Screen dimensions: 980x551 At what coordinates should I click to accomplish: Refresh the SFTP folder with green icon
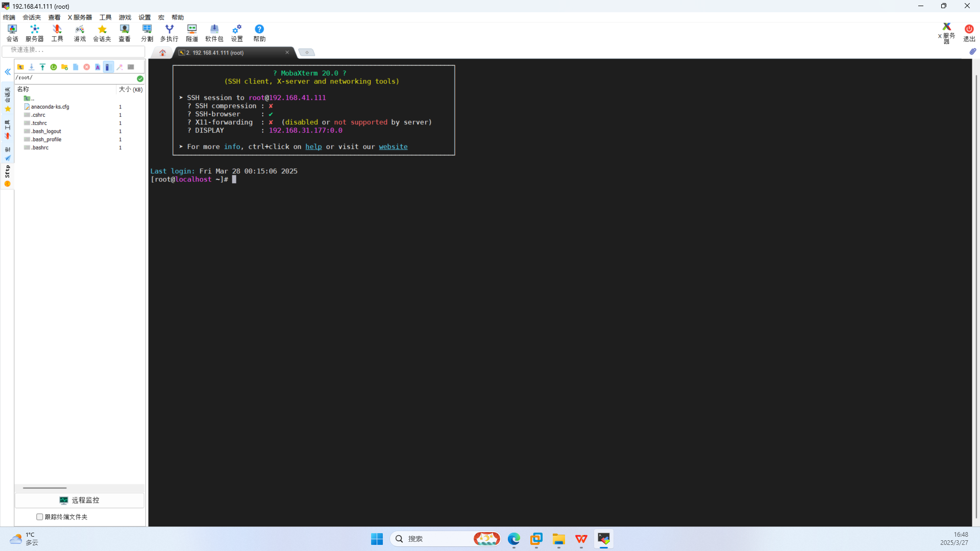click(x=54, y=67)
